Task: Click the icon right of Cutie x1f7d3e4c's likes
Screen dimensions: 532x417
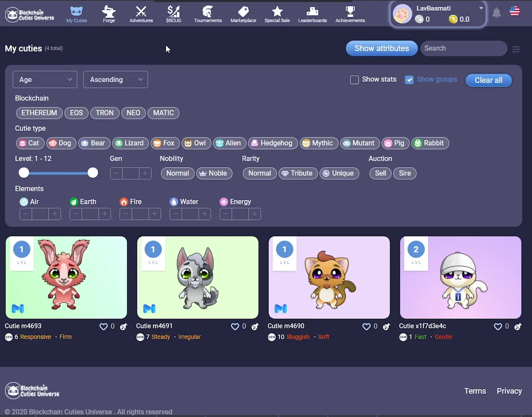Action: pos(518,326)
